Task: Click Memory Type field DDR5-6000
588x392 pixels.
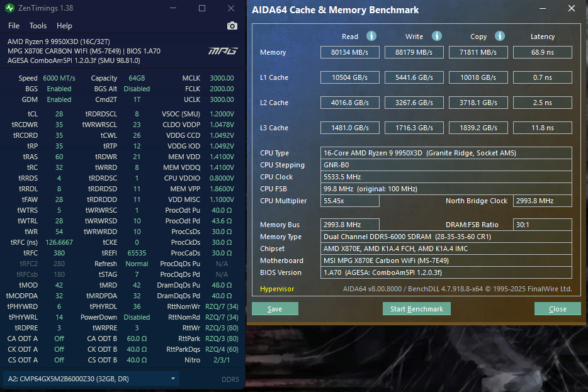Action: tap(446, 237)
